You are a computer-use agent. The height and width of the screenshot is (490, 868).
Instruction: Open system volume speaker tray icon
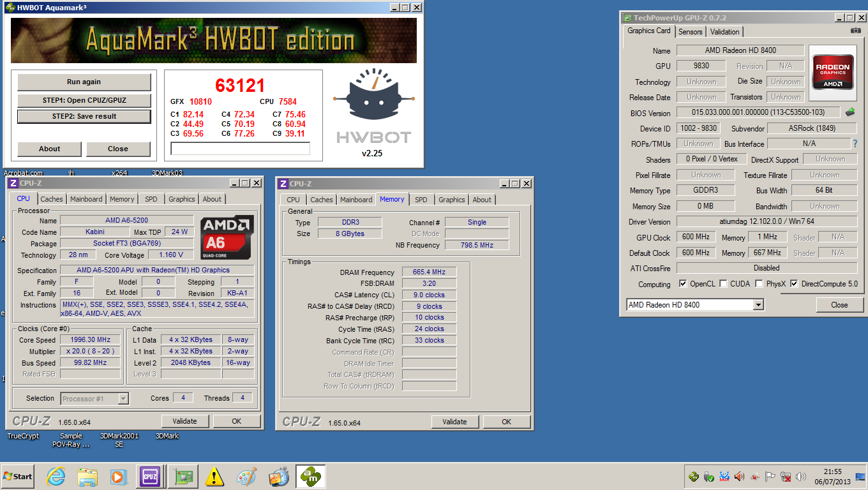click(802, 477)
